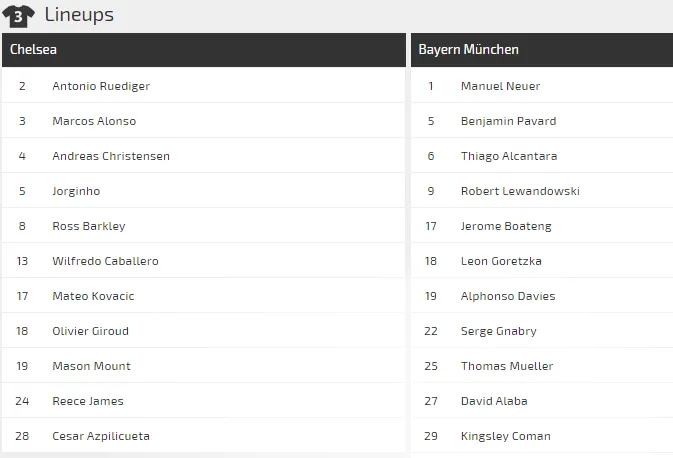
Task: Click Mason Mount's name
Action: tap(91, 366)
